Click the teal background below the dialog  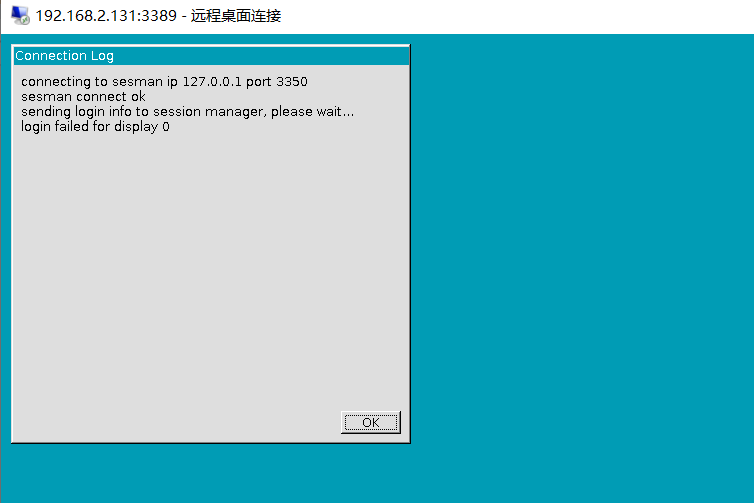(211, 473)
